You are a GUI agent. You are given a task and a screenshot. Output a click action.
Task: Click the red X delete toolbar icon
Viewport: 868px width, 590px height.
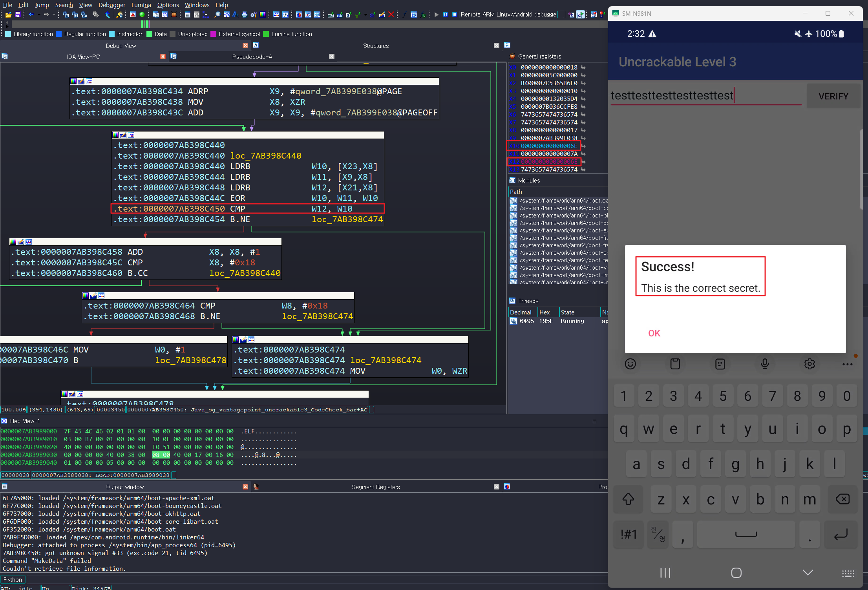[391, 15]
